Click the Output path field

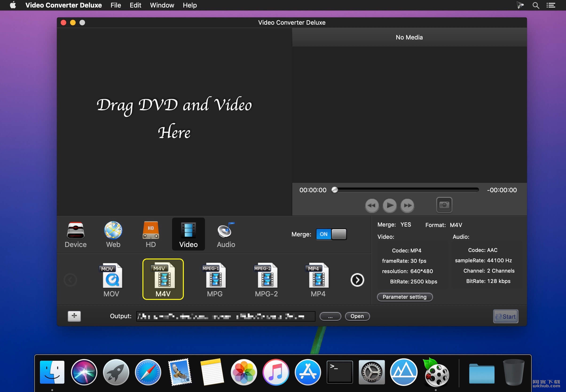[226, 316]
